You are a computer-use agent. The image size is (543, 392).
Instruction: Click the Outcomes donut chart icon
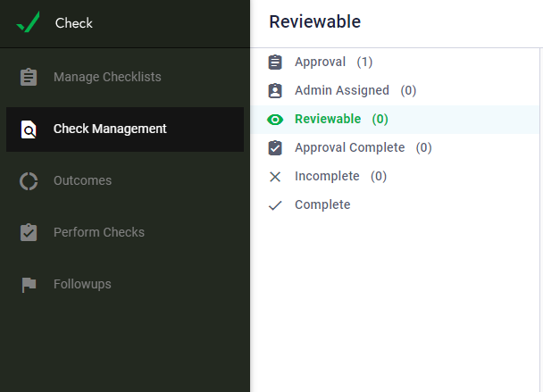[29, 181]
